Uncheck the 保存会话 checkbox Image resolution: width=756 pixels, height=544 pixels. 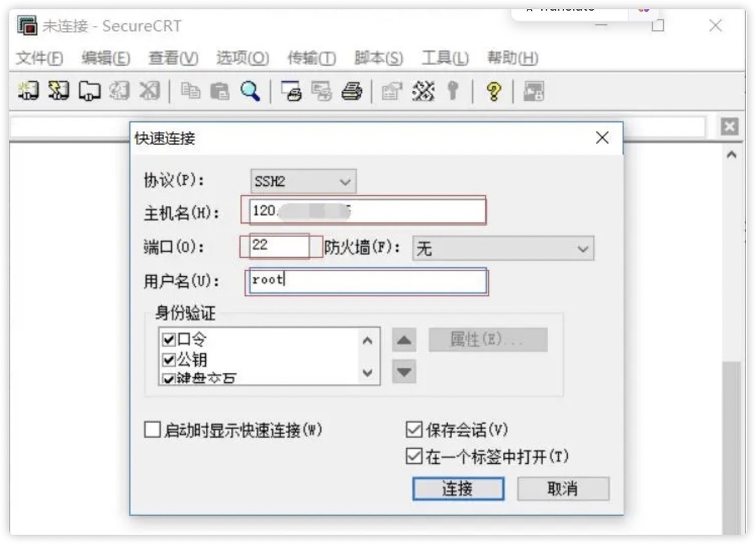point(414,429)
